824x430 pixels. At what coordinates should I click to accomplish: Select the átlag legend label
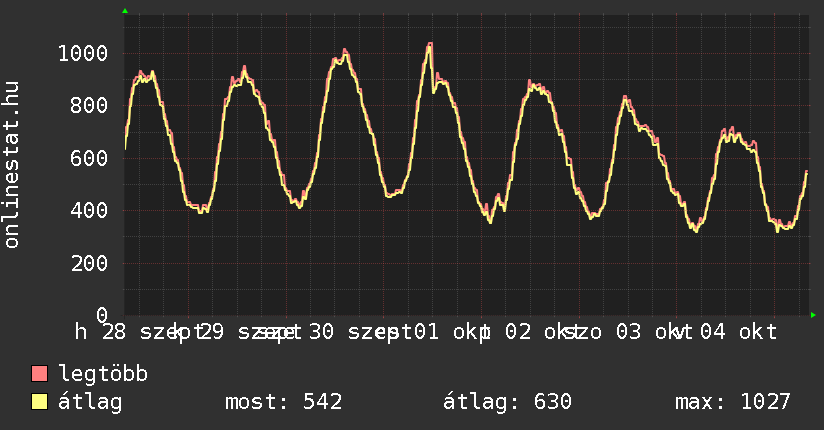point(90,402)
